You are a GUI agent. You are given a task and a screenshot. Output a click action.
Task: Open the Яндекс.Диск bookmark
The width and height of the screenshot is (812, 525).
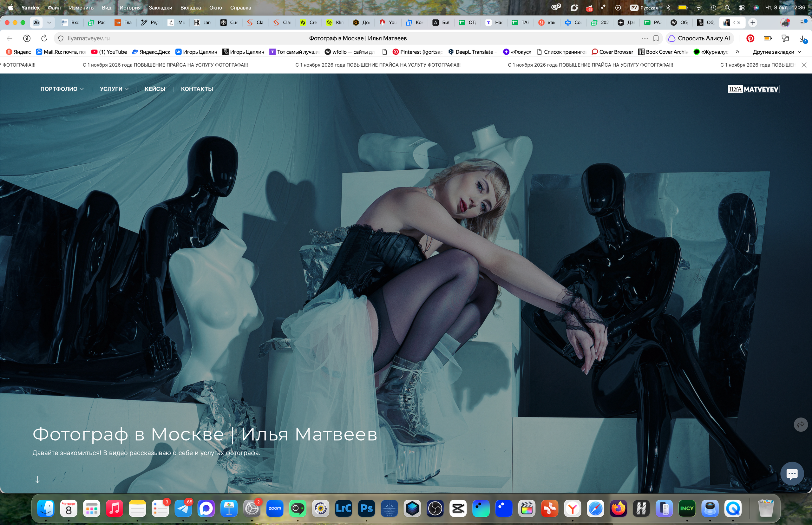tap(151, 52)
